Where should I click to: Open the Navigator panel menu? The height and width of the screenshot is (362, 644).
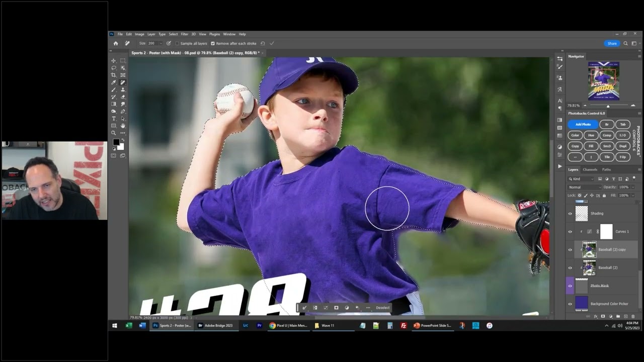pos(639,56)
